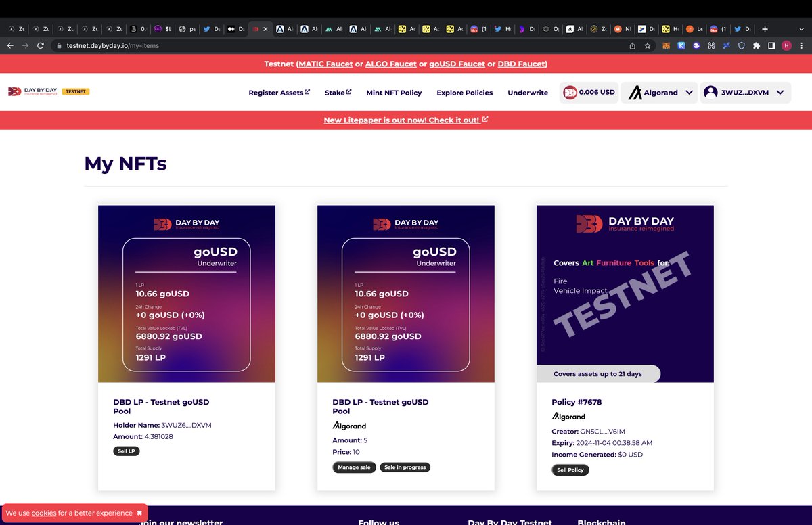Click the My NFTs heading
This screenshot has width=812, height=525.
(x=125, y=163)
